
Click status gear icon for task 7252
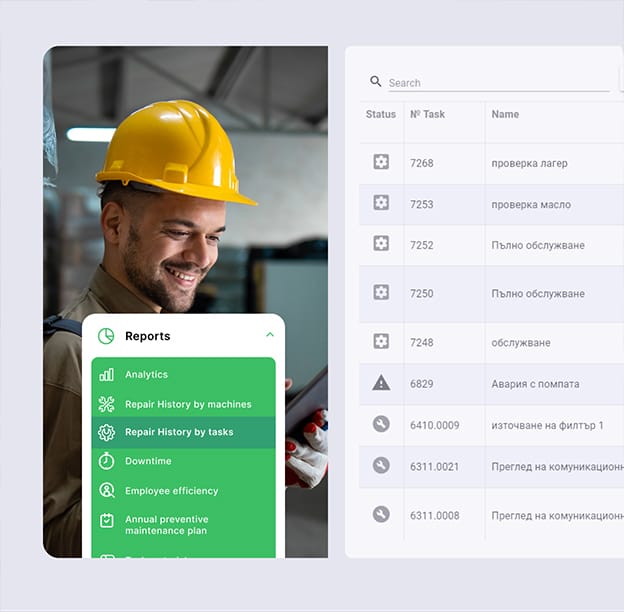point(381,243)
